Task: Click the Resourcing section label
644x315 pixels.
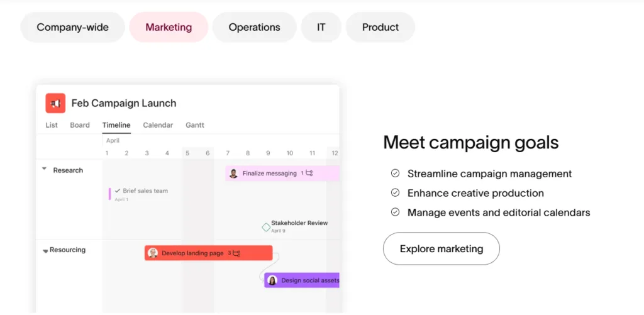Action: pos(68,250)
